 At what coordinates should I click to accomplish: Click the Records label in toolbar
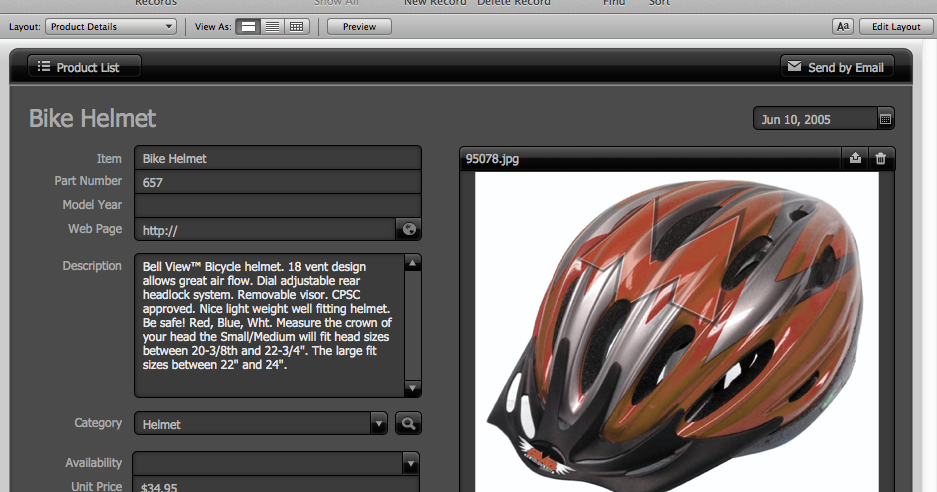tap(156, 3)
